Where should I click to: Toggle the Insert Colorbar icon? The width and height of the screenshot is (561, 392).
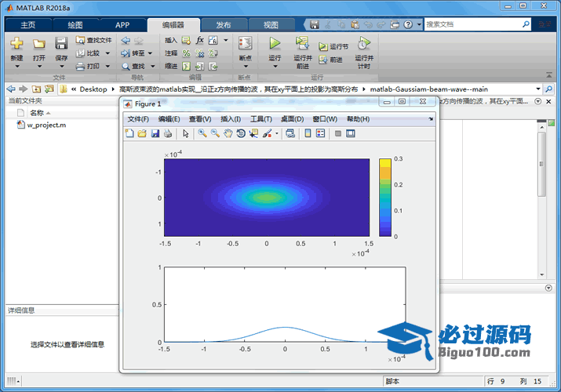click(x=308, y=133)
